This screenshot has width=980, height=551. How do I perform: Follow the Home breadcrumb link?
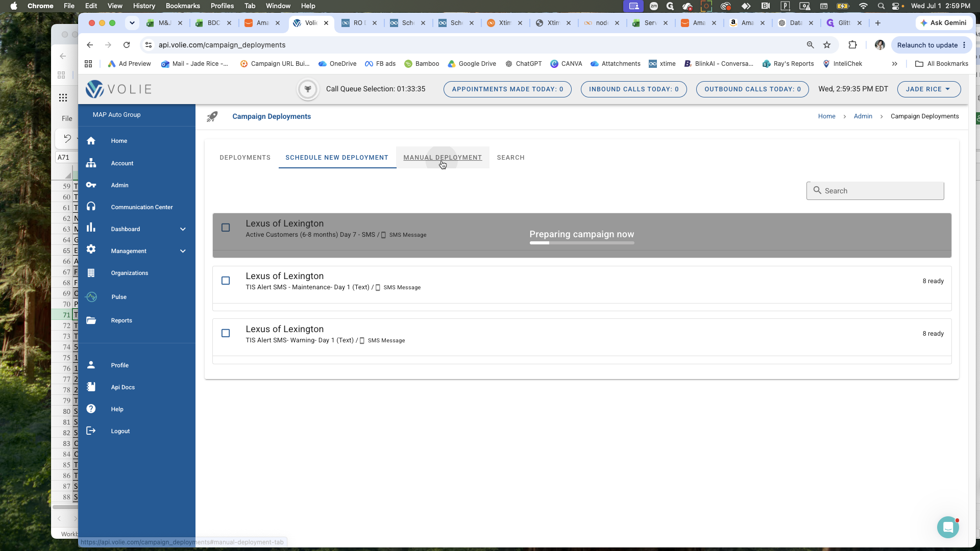tap(826, 116)
